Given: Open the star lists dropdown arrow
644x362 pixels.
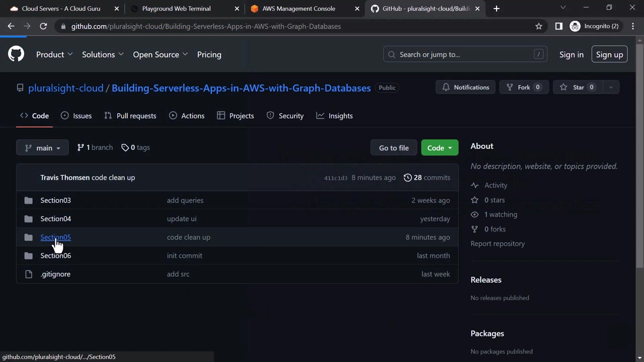Looking at the screenshot, I should pos(611,87).
